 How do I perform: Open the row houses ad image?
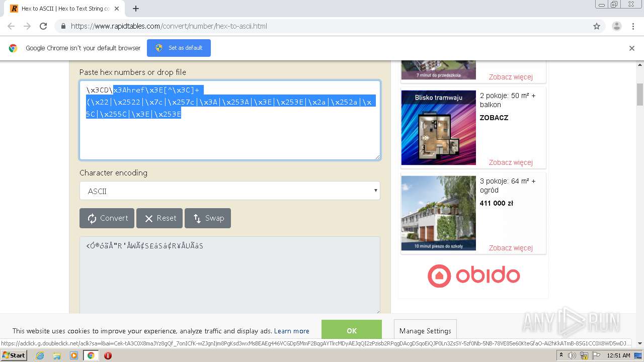coord(438,213)
